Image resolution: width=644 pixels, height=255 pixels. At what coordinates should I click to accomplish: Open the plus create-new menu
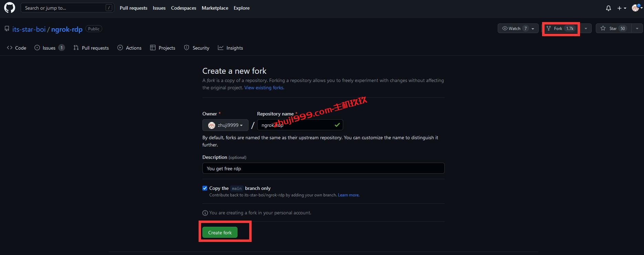point(622,8)
